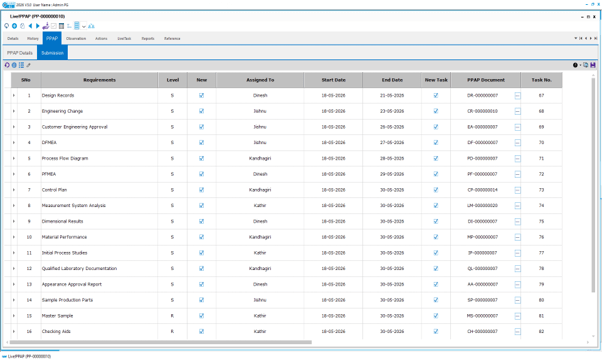This screenshot has width=602, height=361.
Task: Switch to the Reference tab
Action: click(x=172, y=39)
